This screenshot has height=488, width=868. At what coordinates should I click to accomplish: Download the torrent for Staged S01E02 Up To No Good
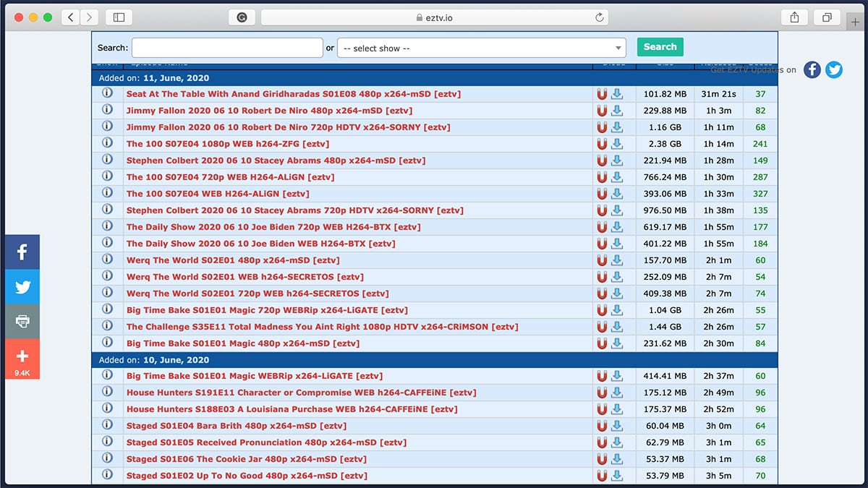(616, 476)
